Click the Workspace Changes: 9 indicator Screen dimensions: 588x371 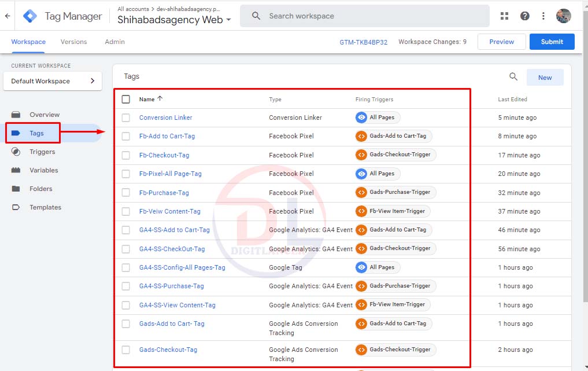pos(432,42)
